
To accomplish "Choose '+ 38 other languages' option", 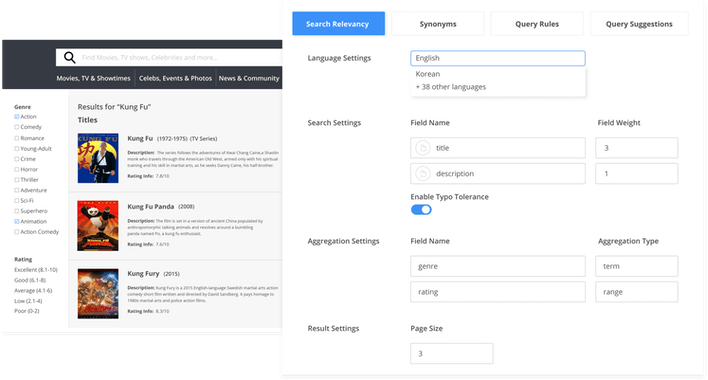I will click(x=451, y=87).
